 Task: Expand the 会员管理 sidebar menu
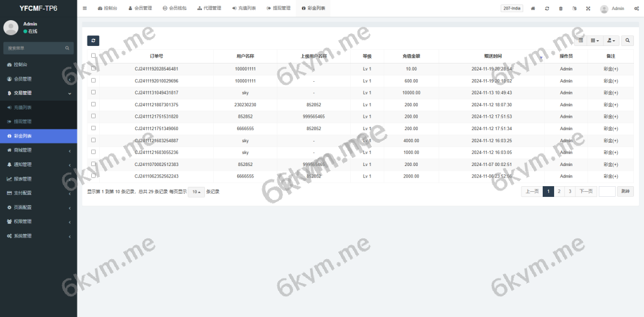[38, 79]
